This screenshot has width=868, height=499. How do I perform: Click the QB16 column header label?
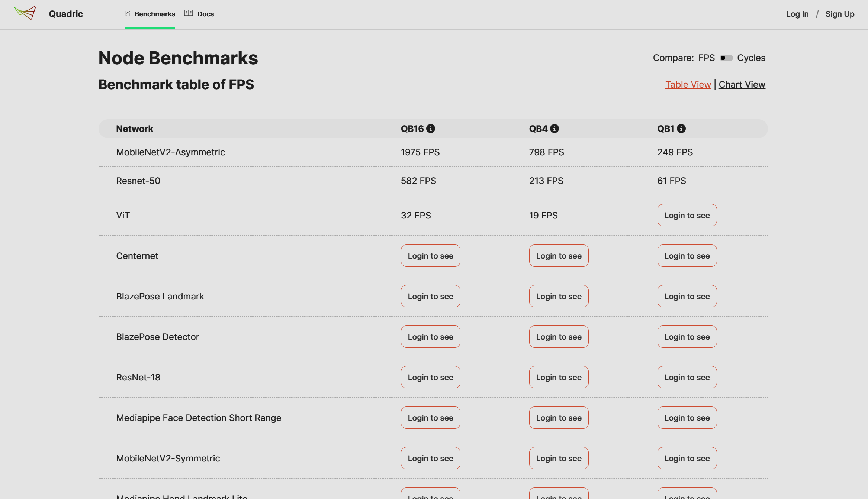pos(412,129)
